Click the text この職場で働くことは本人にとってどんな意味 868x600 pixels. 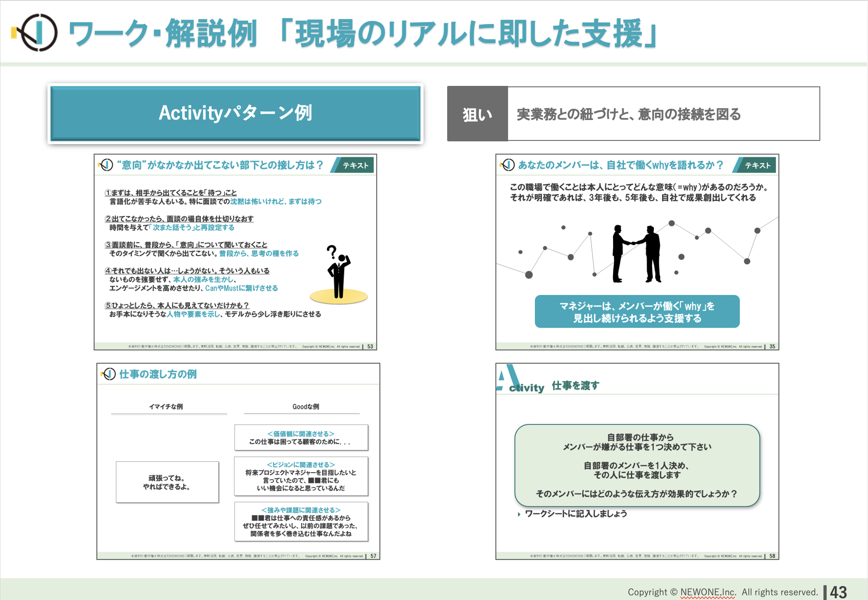[639, 187]
